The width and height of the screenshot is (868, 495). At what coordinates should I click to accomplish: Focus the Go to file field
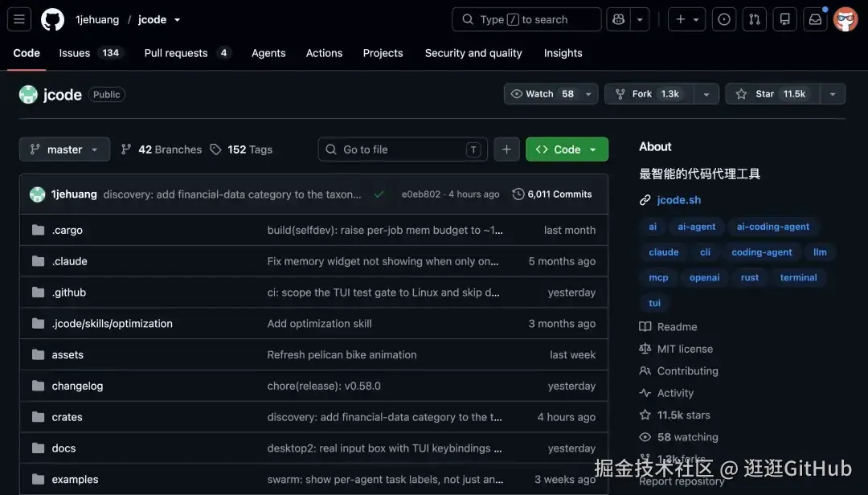click(403, 149)
